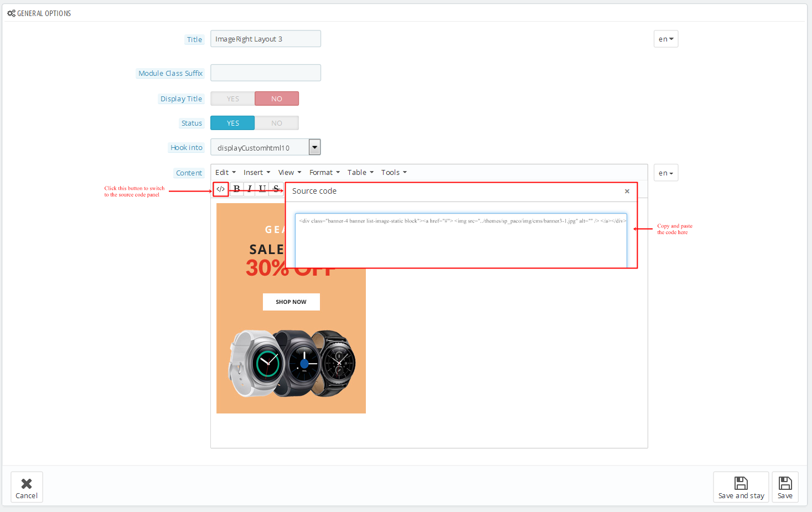Open the Insert menu in editor
The width and height of the screenshot is (812, 512).
[257, 173]
